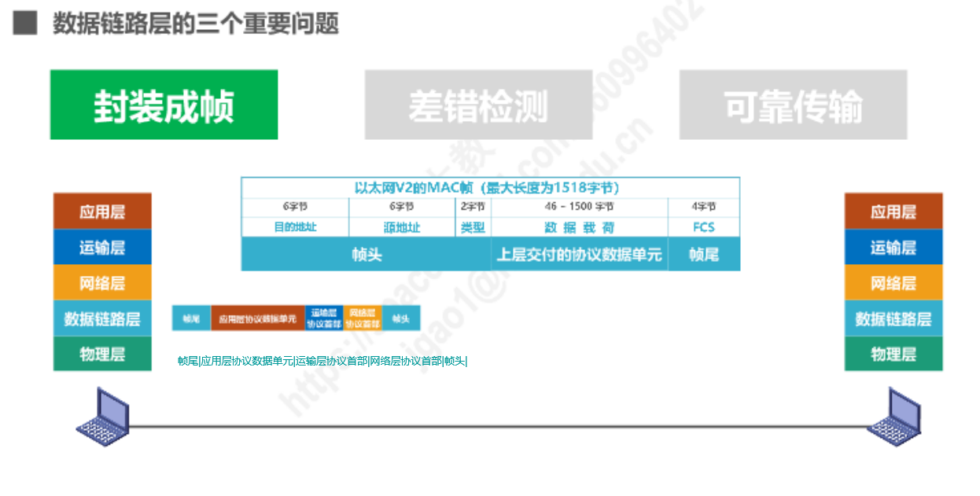Click the 源地址 cell in the MAC frame table
Viewport: 980px width, 496px height.
coord(401,227)
